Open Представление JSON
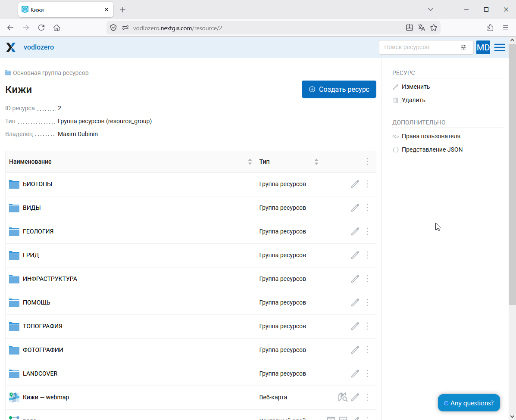Screen dimensions: 516x420 432,149
